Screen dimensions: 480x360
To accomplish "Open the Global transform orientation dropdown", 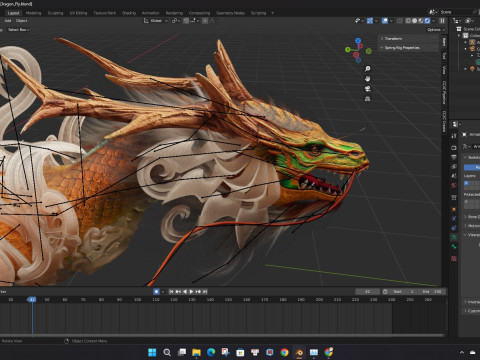I will (156, 21).
